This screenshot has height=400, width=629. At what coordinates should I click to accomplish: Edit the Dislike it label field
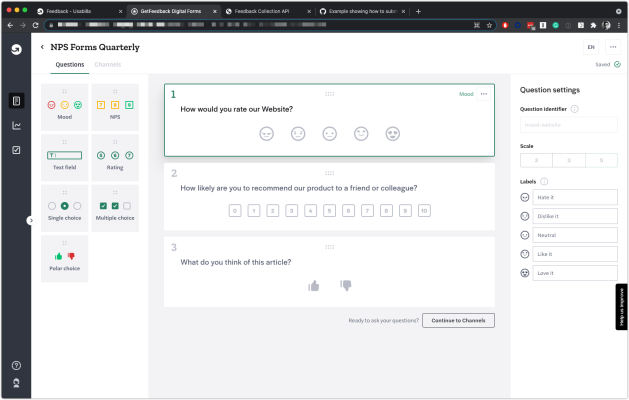pyautogui.click(x=575, y=216)
